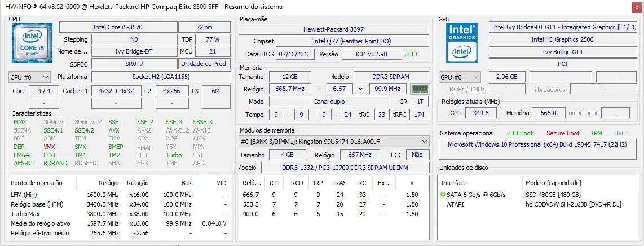
Task: Select the SSD 480GB disk row
Action: pyautogui.click(x=539, y=195)
